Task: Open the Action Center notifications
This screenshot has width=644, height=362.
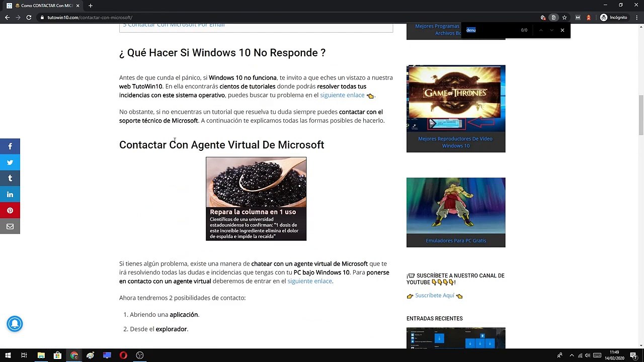Action: coord(633,355)
